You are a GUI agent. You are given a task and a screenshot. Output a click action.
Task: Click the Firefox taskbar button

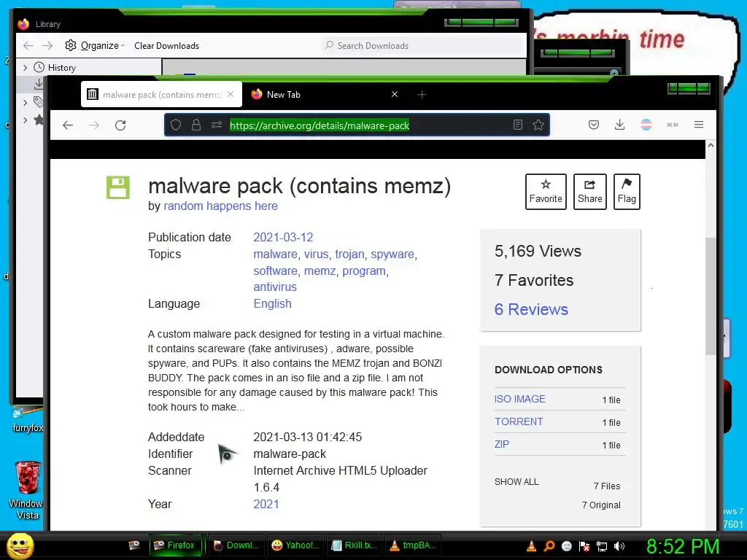175,545
